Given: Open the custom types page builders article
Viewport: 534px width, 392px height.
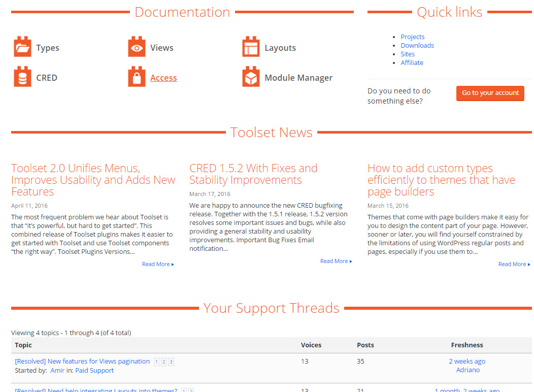Looking at the screenshot, I should [441, 180].
